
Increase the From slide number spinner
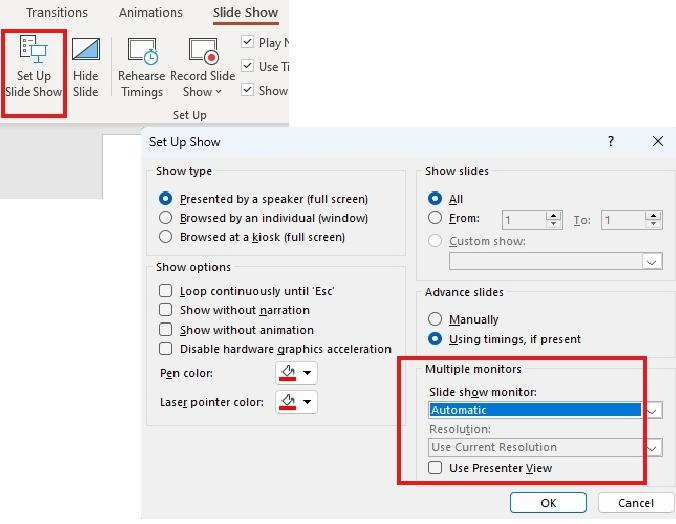pos(554,216)
